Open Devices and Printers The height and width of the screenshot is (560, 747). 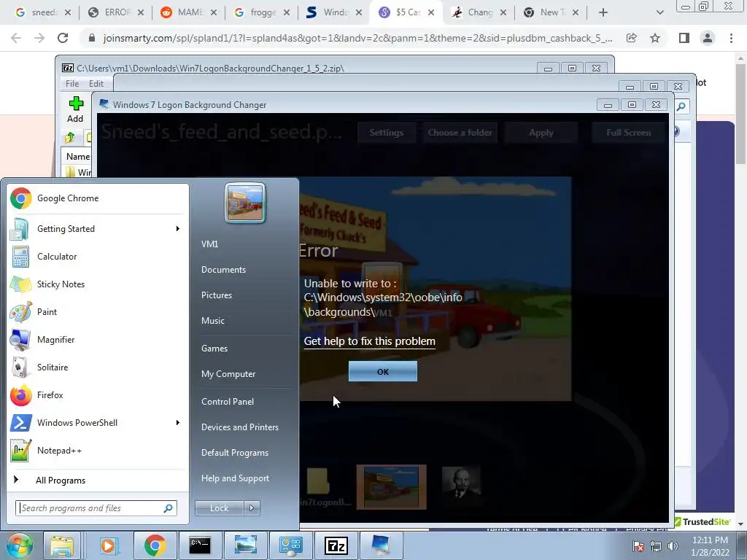point(239,427)
